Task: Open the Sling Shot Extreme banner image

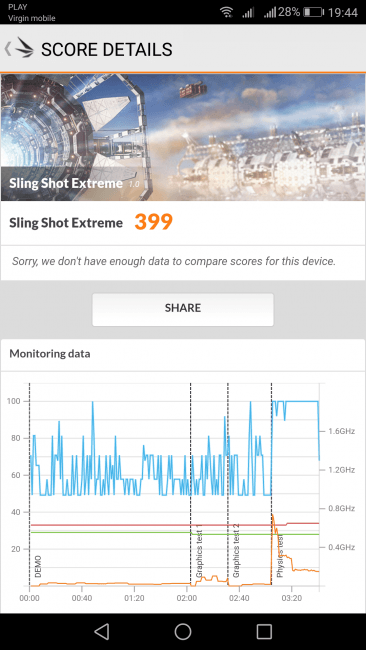Action: [x=183, y=137]
